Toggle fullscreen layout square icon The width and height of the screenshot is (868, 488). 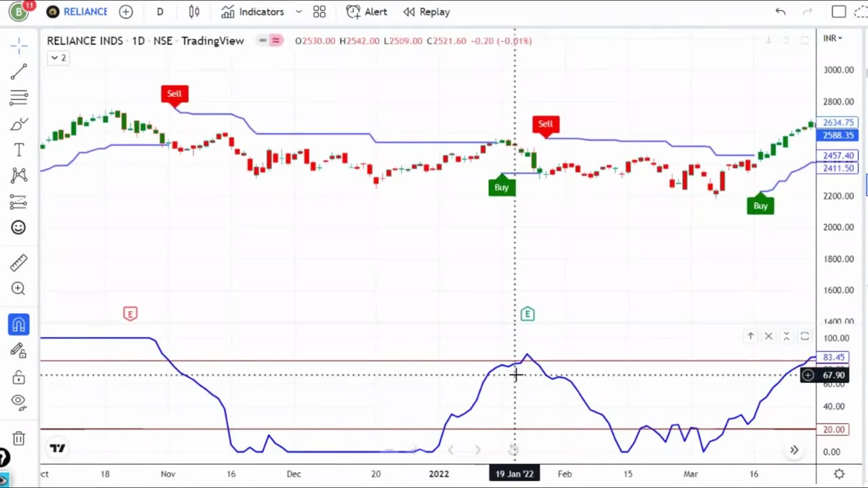point(839,12)
